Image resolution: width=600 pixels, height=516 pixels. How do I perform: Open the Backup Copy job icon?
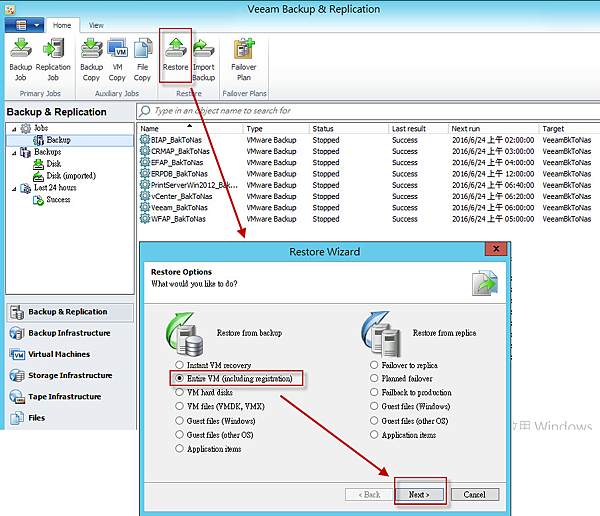(x=91, y=59)
